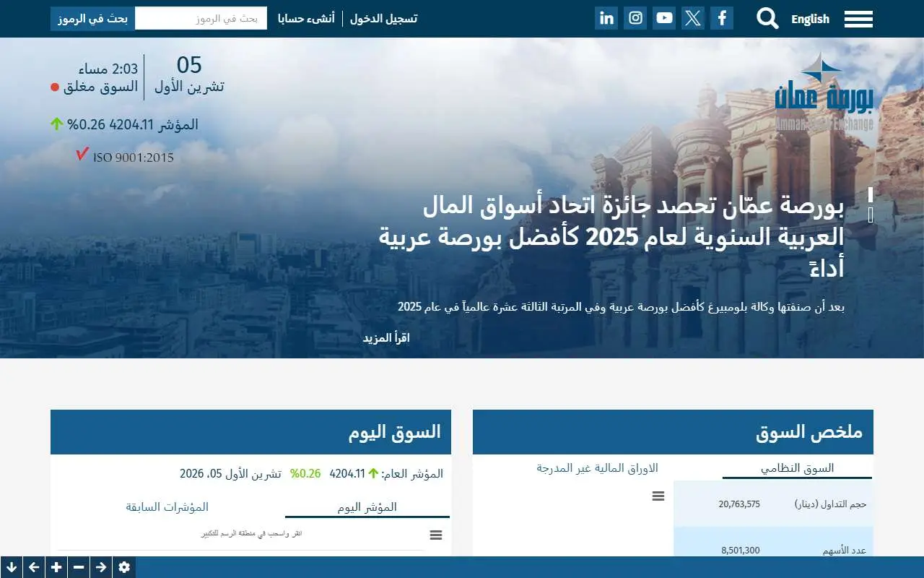Open chart menu in market today panel
Screen dimensions: 924x578
pyautogui.click(x=436, y=535)
